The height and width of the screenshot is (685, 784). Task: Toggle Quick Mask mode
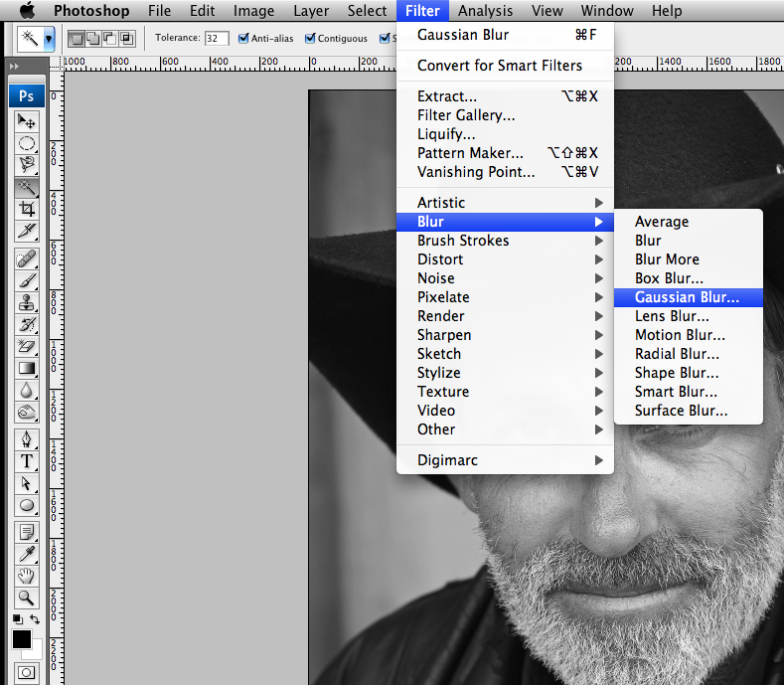(x=26, y=672)
